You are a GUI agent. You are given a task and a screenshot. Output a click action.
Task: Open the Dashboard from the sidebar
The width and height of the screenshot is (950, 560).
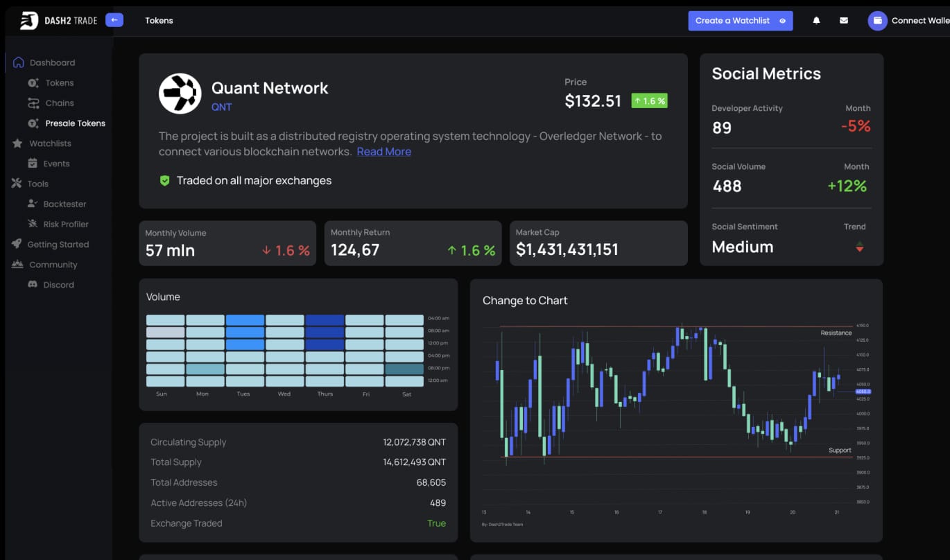[x=51, y=62]
